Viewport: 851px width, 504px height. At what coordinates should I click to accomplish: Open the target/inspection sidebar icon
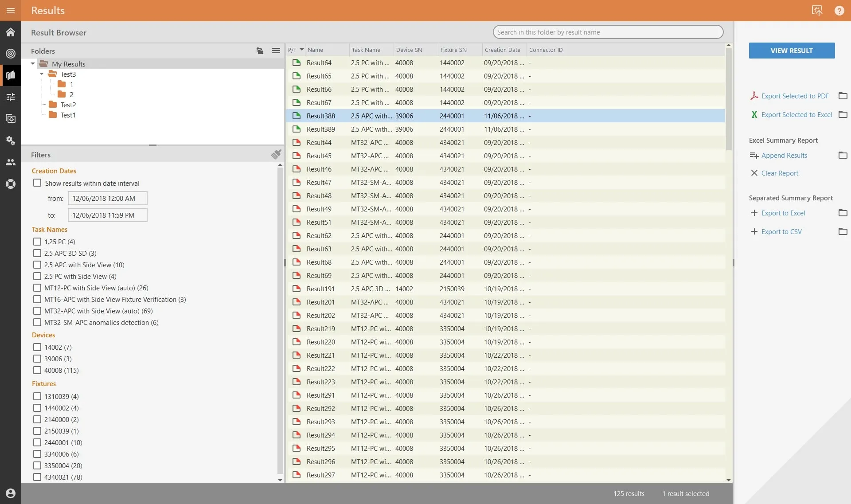pyautogui.click(x=11, y=54)
